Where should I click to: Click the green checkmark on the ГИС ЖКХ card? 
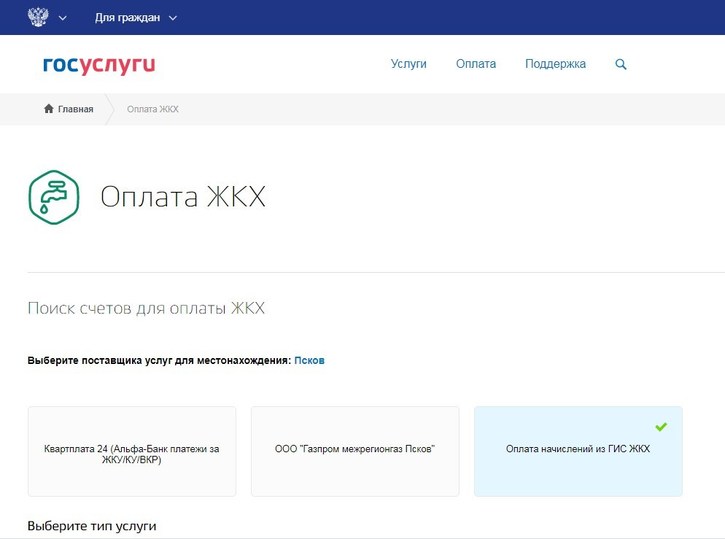[661, 427]
